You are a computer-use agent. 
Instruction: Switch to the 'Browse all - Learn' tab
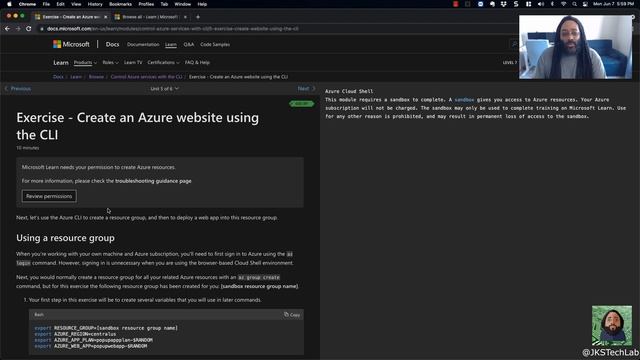tap(151, 17)
